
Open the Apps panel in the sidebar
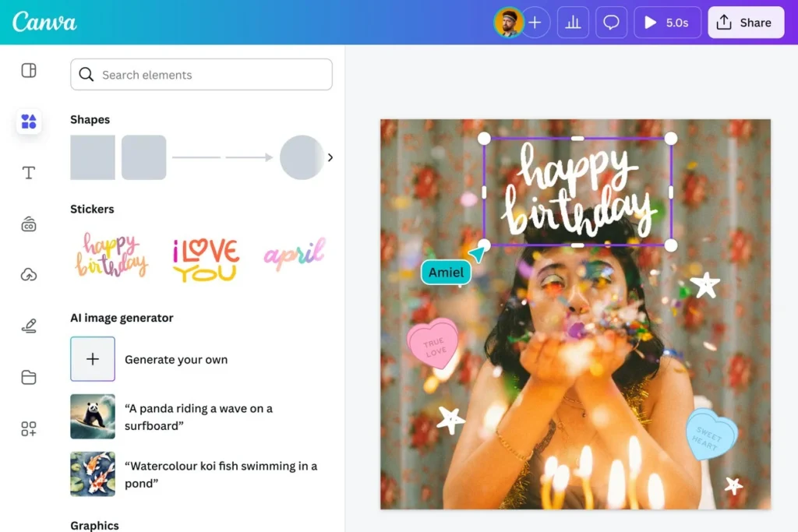[x=28, y=428]
